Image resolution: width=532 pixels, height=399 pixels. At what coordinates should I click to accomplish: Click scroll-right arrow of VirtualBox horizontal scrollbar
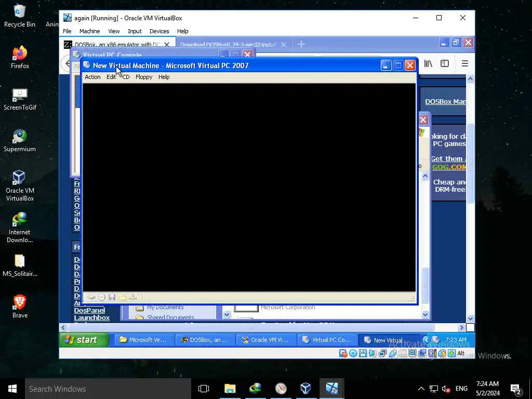coord(461,328)
